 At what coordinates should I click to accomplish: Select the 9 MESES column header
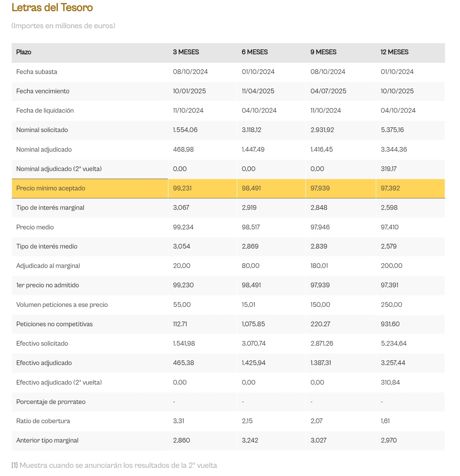coord(323,52)
